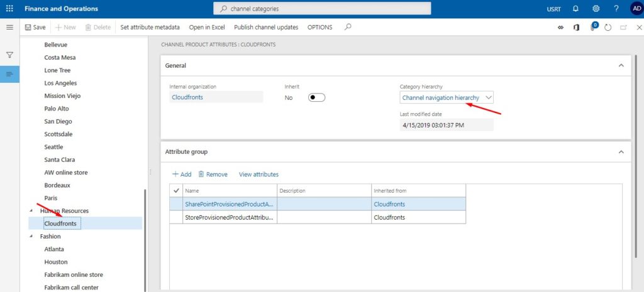Click the tree pane vertical scrollbar

coord(144,241)
